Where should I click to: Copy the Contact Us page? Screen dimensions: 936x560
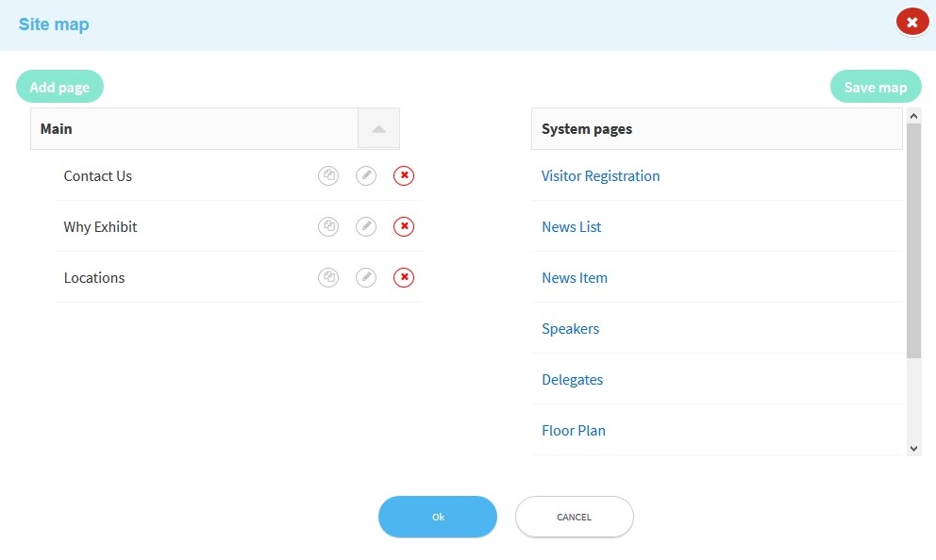coord(328,176)
